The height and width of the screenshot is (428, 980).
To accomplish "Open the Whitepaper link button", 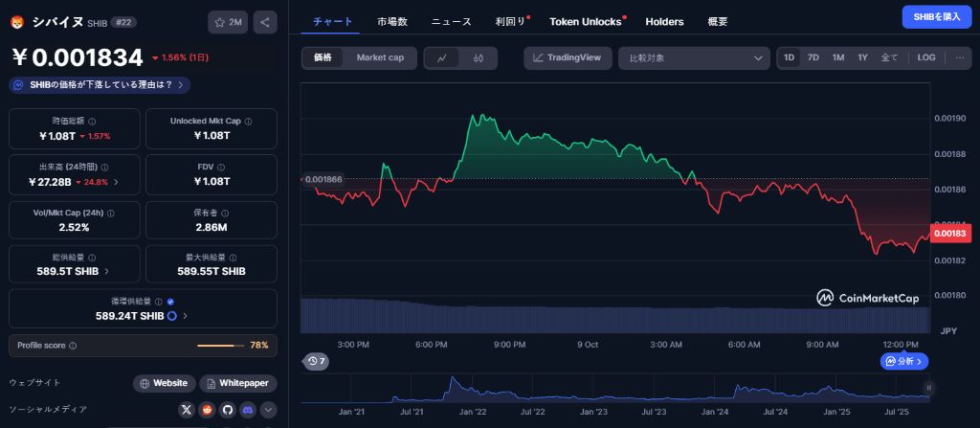I will (238, 384).
